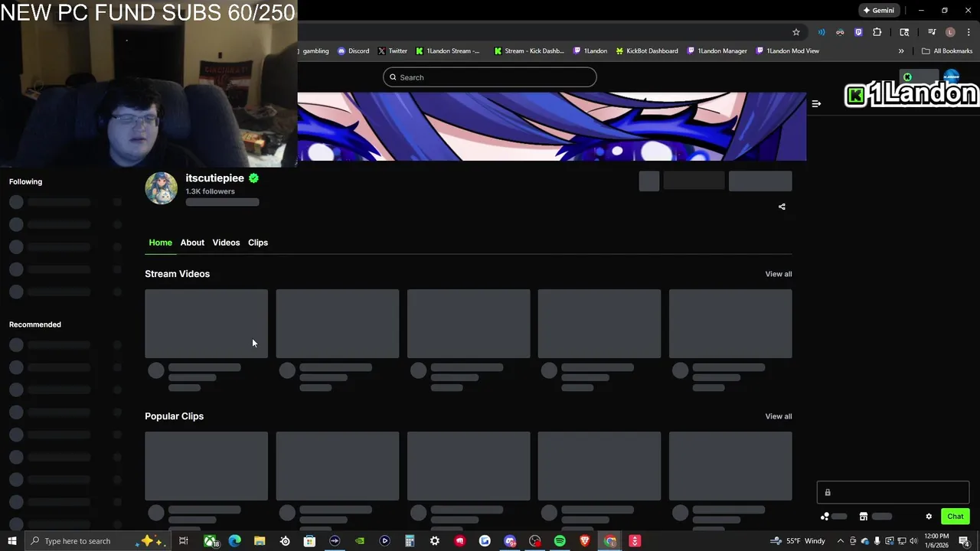
Task: Click the Windows Start button
Action: click(x=12, y=541)
